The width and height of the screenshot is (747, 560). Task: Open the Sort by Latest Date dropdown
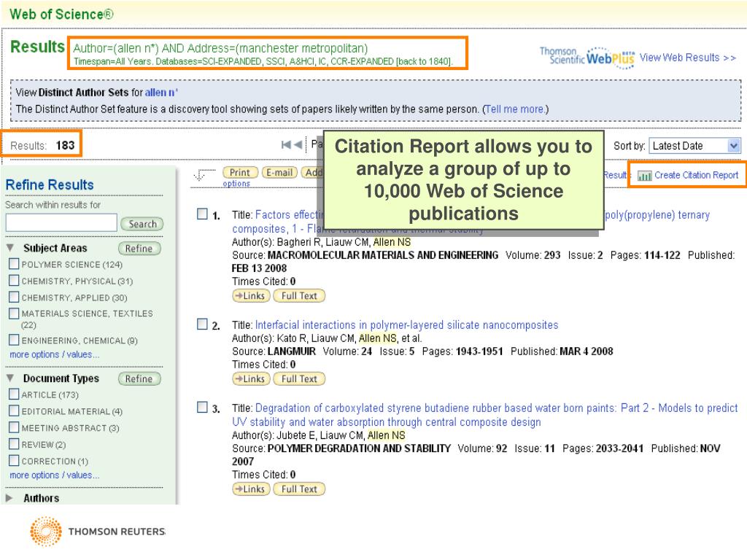[x=694, y=146]
